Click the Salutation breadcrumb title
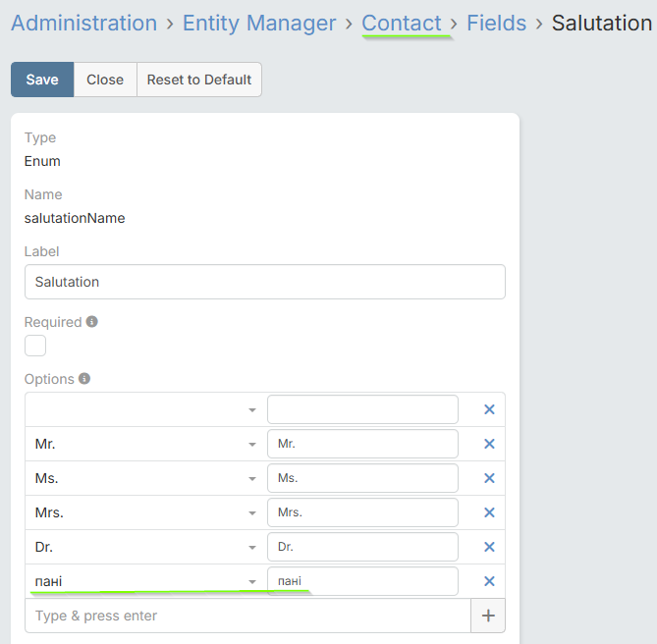 click(x=602, y=23)
